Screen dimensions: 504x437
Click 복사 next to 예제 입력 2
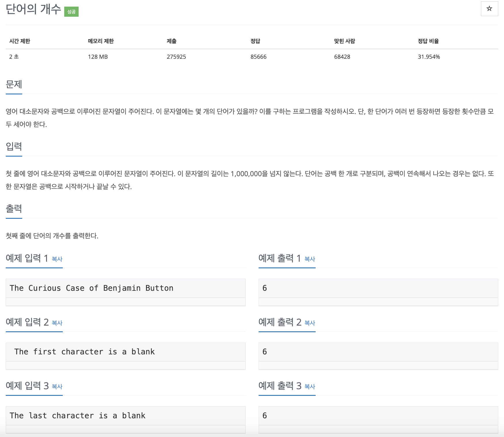pos(57,323)
